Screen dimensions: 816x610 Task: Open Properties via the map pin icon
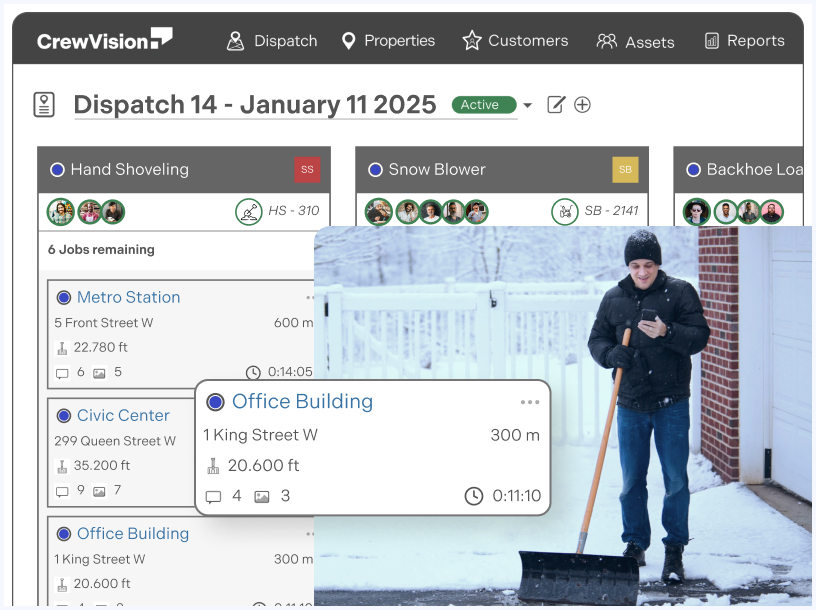pos(349,41)
